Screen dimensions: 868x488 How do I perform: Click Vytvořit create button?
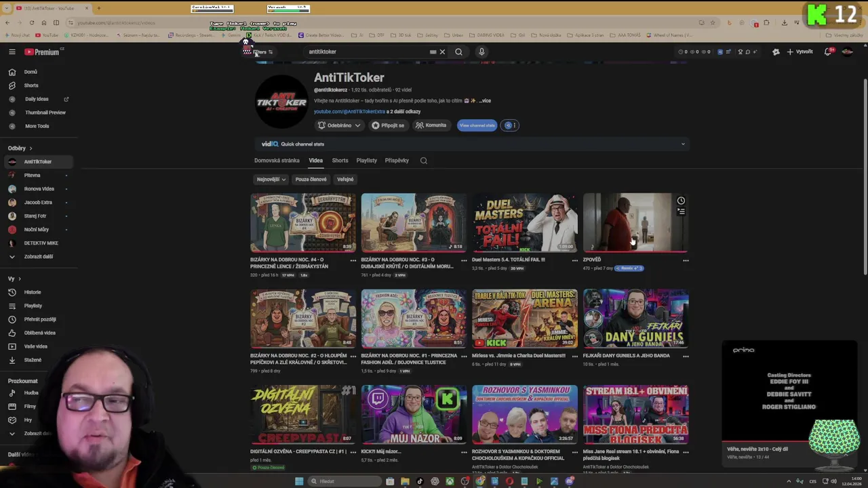coord(800,52)
